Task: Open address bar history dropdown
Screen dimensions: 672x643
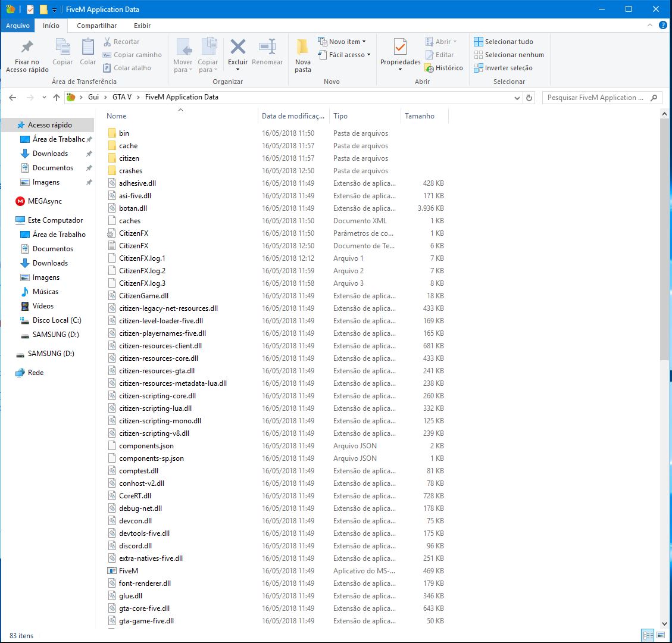Action: (x=517, y=98)
